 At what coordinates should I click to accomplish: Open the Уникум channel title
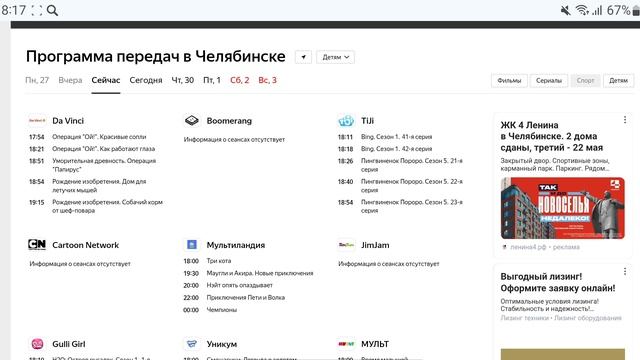(222, 344)
